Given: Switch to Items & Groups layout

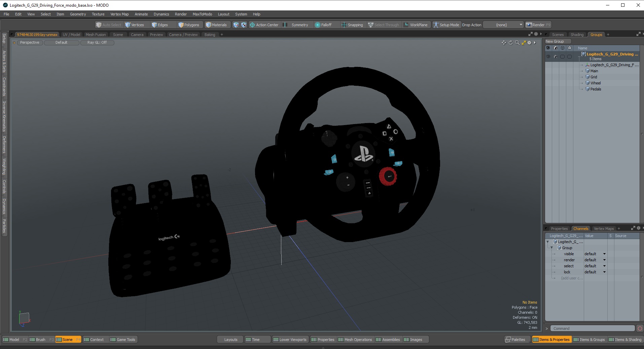Looking at the screenshot, I should coord(589,340).
